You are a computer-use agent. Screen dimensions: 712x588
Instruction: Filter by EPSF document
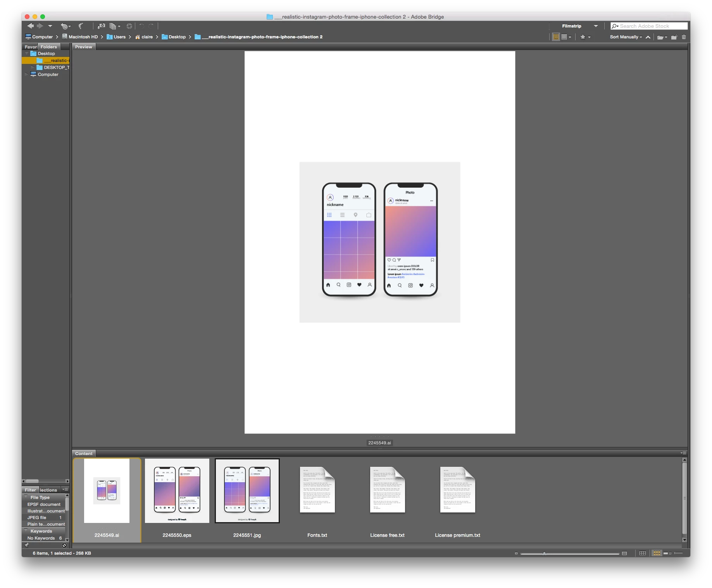click(x=44, y=504)
